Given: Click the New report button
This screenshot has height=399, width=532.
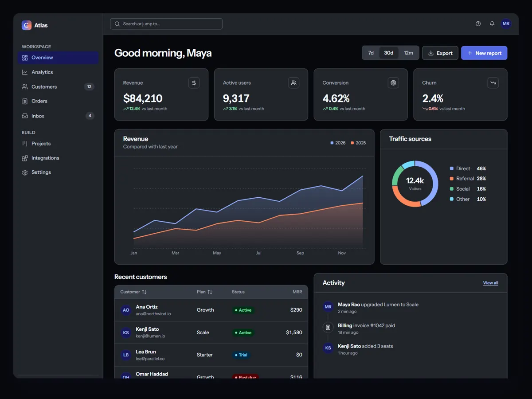Looking at the screenshot, I should [x=484, y=53].
